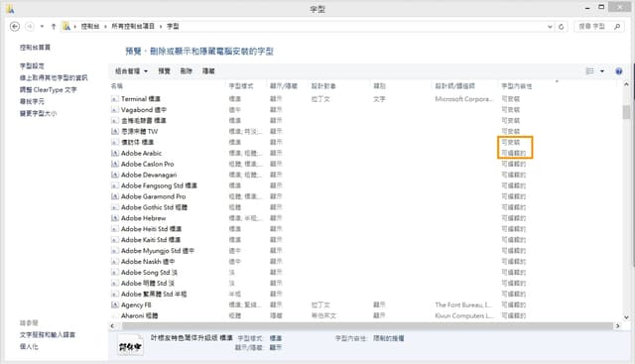Go up one folder level
Screen dimensions: 635x364
[x=54, y=27]
